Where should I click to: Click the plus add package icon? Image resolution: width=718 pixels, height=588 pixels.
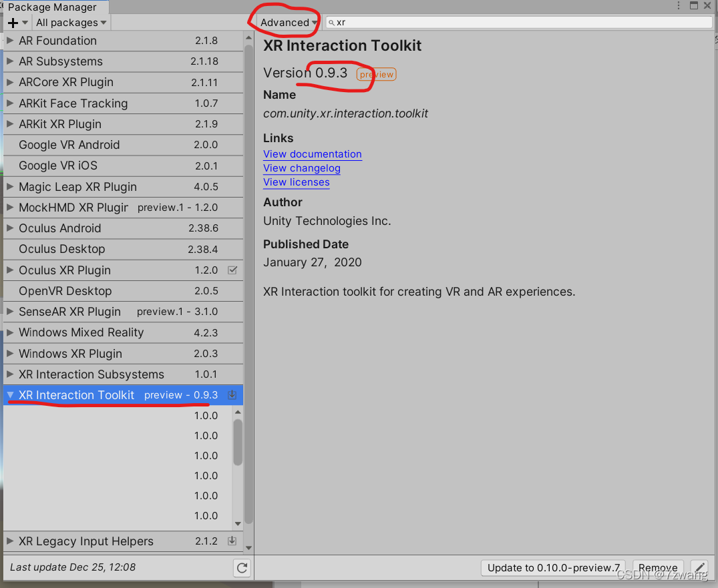tap(13, 23)
